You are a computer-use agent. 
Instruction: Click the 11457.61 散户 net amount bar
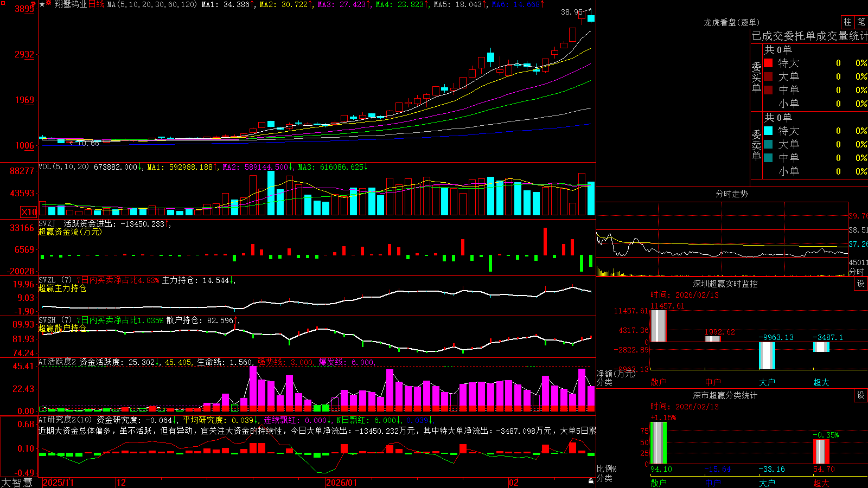659,325
